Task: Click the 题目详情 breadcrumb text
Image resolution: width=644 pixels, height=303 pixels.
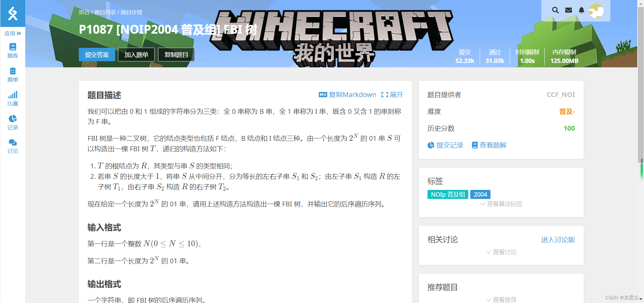Action: click(131, 12)
